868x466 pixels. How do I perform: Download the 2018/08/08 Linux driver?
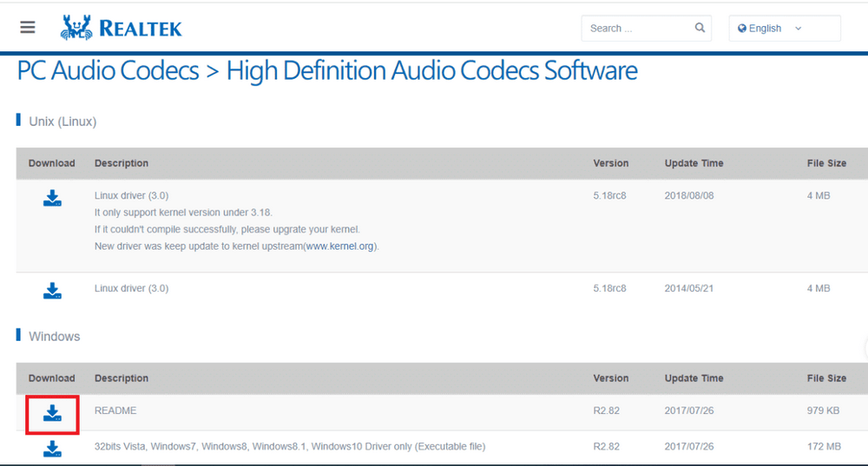click(52, 199)
